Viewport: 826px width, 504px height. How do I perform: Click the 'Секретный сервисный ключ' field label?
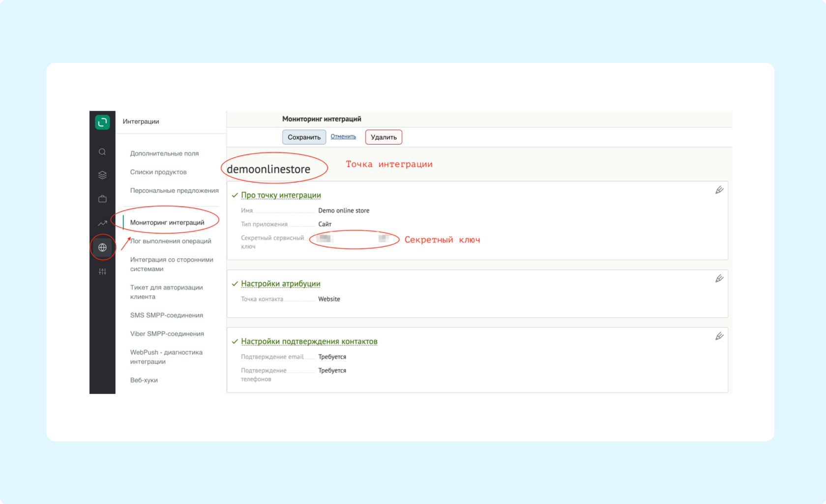[272, 242]
